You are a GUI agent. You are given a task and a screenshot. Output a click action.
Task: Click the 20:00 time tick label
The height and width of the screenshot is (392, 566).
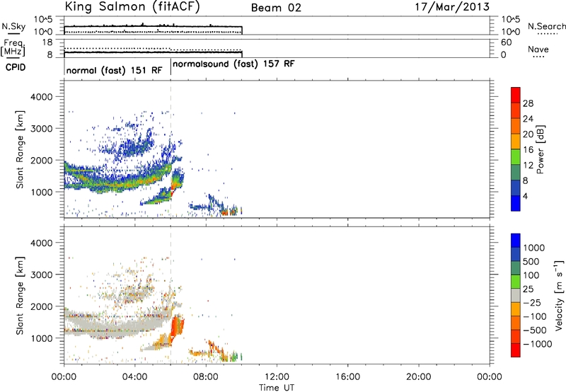click(419, 377)
